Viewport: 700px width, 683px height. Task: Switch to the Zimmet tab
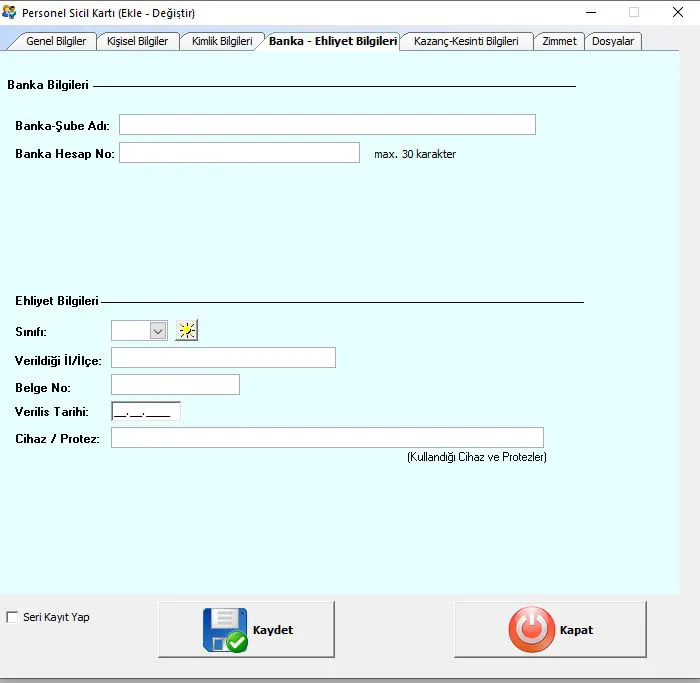559,41
